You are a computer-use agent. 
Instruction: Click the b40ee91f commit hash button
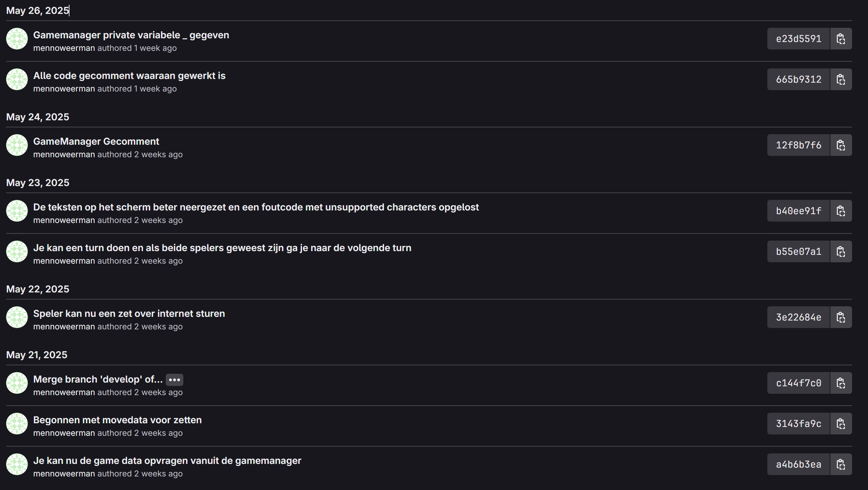coord(799,211)
